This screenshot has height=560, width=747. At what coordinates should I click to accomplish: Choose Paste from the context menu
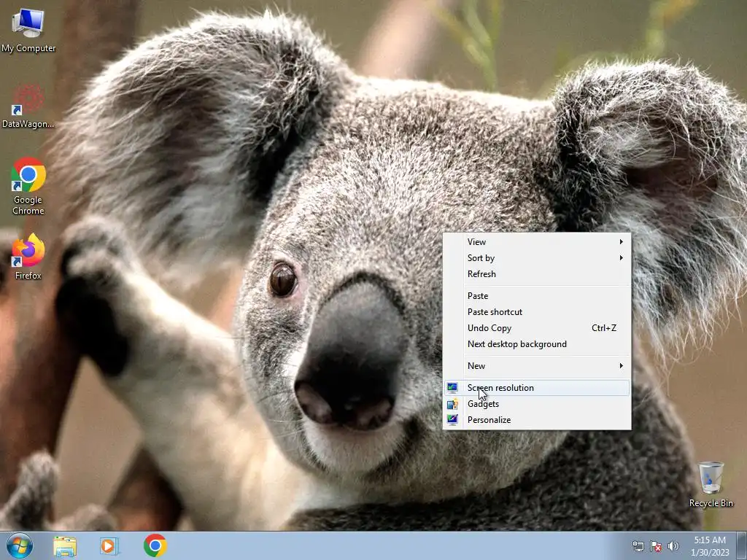[536, 296]
